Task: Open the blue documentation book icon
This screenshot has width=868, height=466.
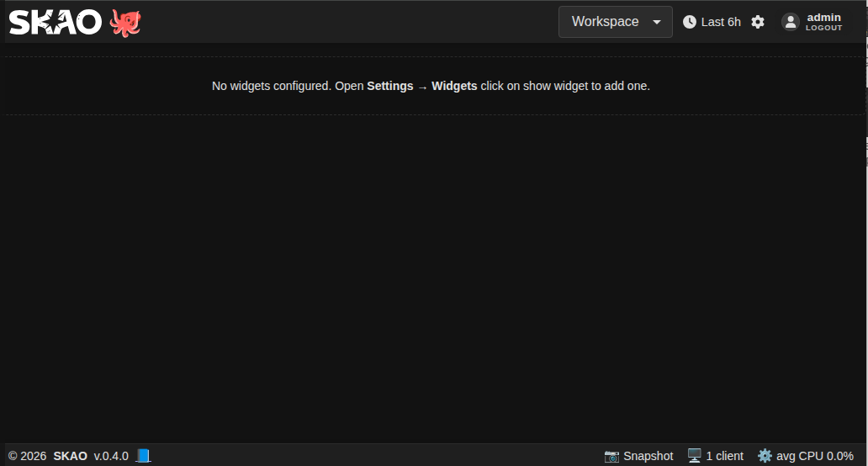Action: pyautogui.click(x=143, y=456)
